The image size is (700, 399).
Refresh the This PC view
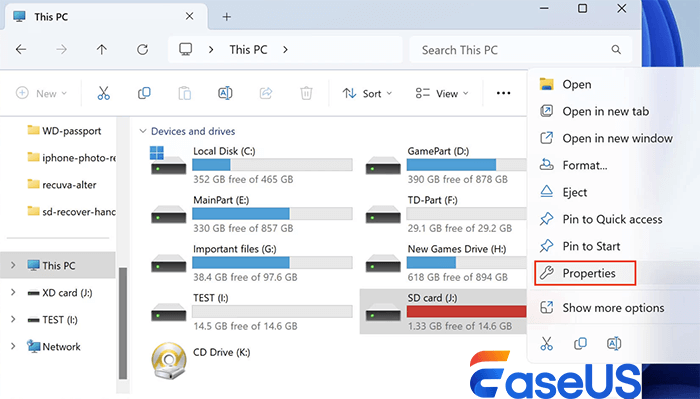pos(142,50)
